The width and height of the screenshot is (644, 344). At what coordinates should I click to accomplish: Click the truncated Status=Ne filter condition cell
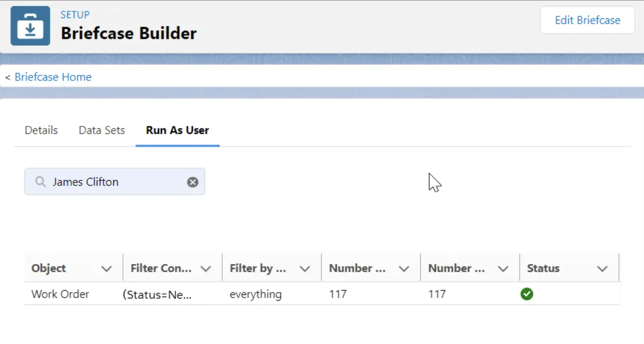pos(157,294)
